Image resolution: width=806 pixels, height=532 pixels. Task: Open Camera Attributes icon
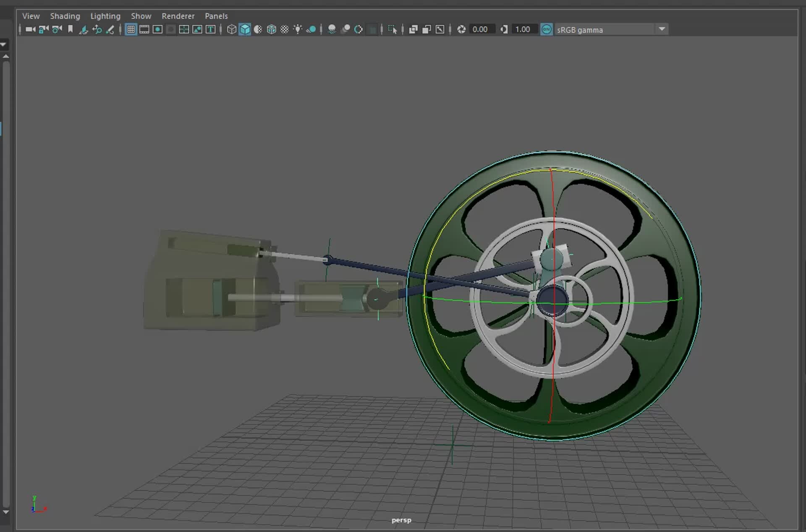[57, 29]
